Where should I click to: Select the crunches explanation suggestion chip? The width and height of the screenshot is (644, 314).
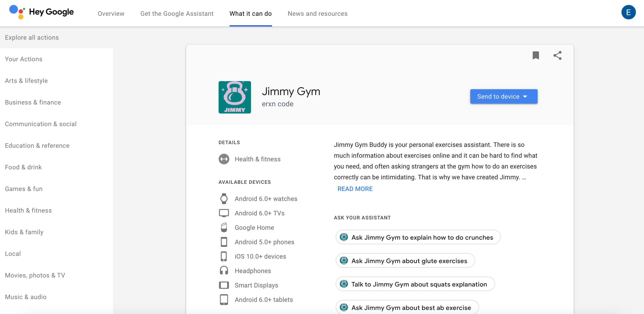[x=418, y=237]
